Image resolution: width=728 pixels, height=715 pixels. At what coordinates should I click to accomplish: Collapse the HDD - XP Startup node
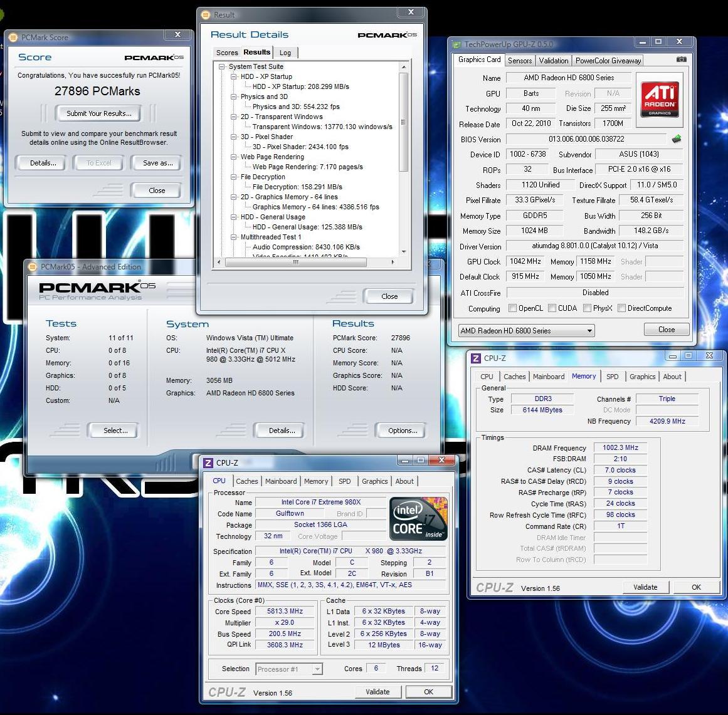234,76
